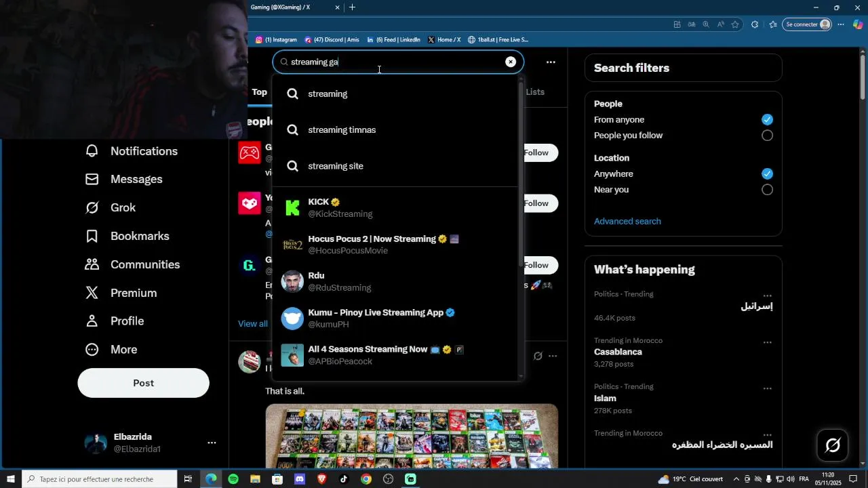This screenshot has width=868, height=488.
Task: Open options for Casablanca trend
Action: (x=768, y=342)
